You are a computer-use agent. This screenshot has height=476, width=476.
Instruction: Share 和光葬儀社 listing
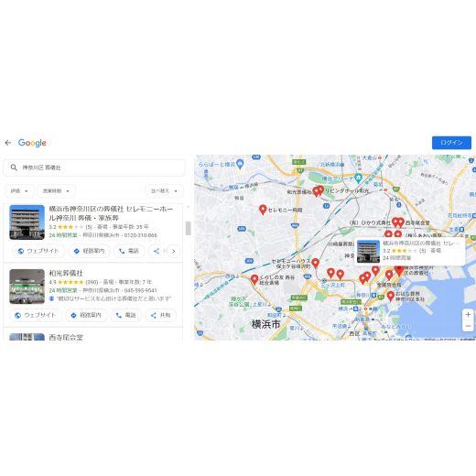click(x=161, y=315)
